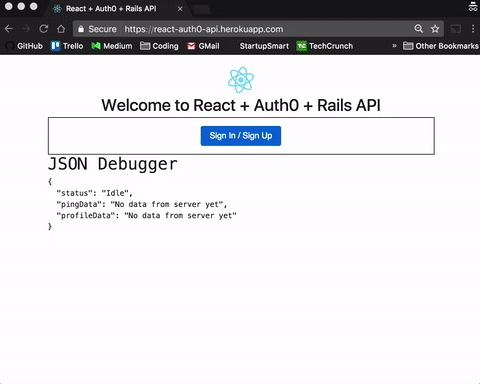Click the React atom logo

click(x=241, y=80)
